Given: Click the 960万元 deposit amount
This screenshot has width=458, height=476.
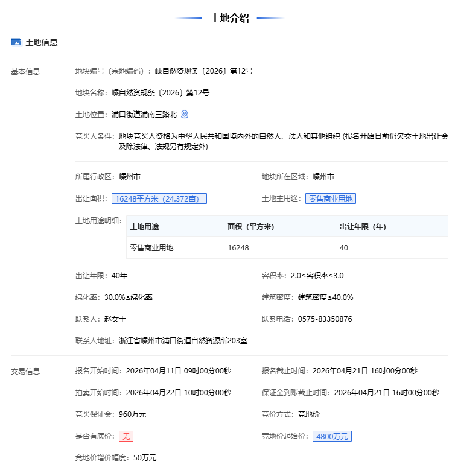Looking at the screenshot, I should 132,414.
